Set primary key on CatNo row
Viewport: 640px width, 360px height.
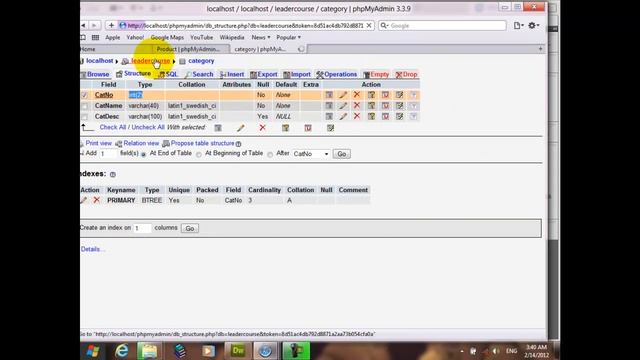(x=371, y=95)
